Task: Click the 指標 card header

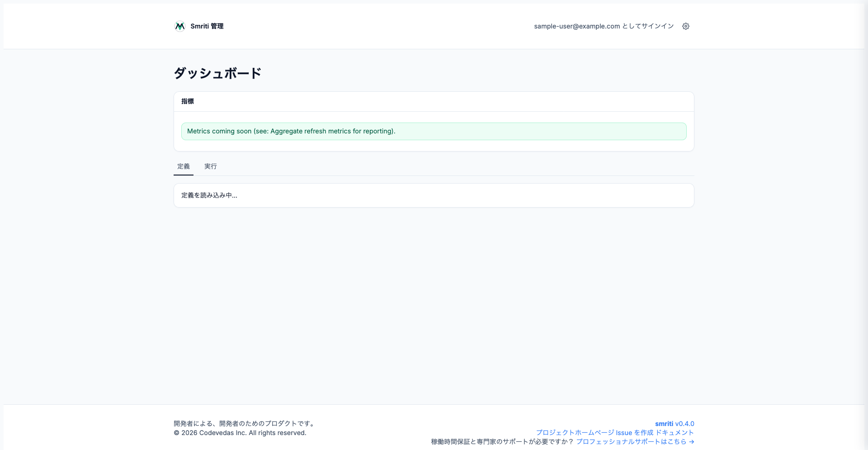Action: click(188, 101)
